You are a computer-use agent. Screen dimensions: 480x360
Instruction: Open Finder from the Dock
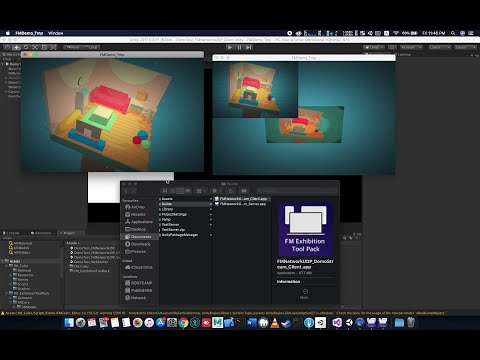69,322
